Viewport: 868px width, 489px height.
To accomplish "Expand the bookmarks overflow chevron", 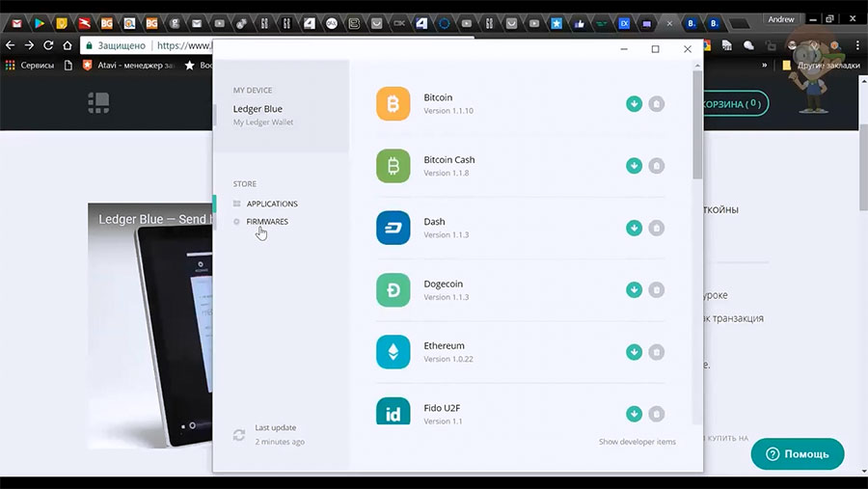I will 765,66.
